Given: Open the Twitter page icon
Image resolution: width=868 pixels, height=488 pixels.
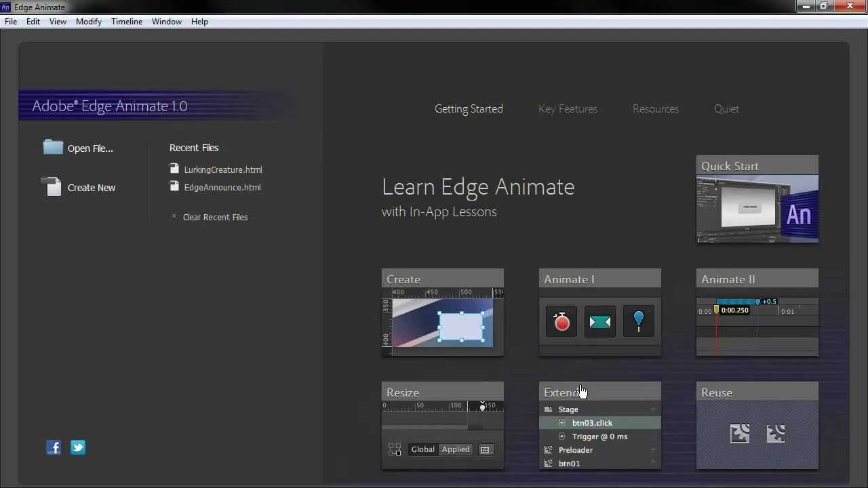Looking at the screenshot, I should (78, 447).
